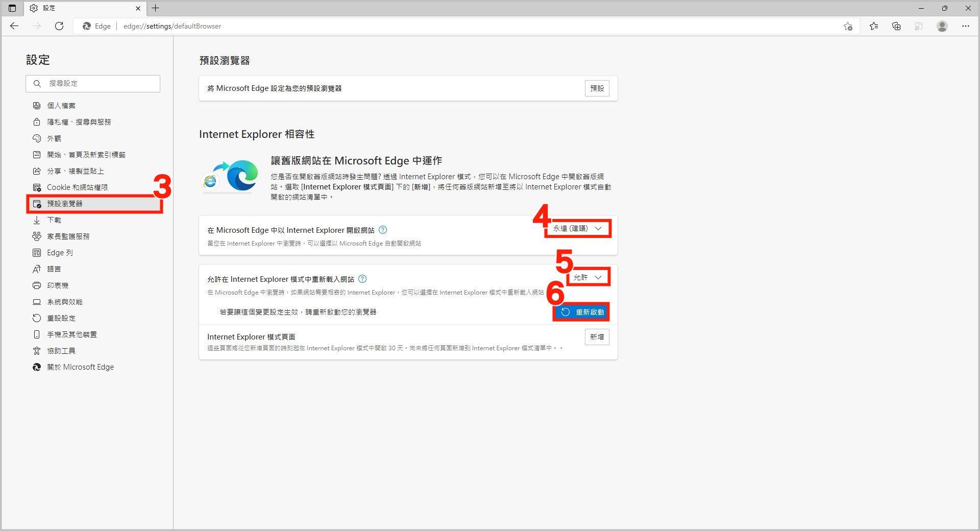Click the forward navigation arrow
Image resolution: width=980 pixels, height=531 pixels.
pyautogui.click(x=37, y=26)
